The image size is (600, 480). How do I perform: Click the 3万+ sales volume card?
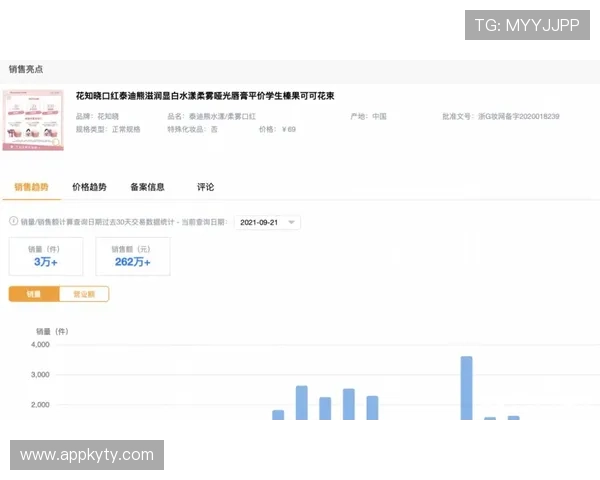46,256
